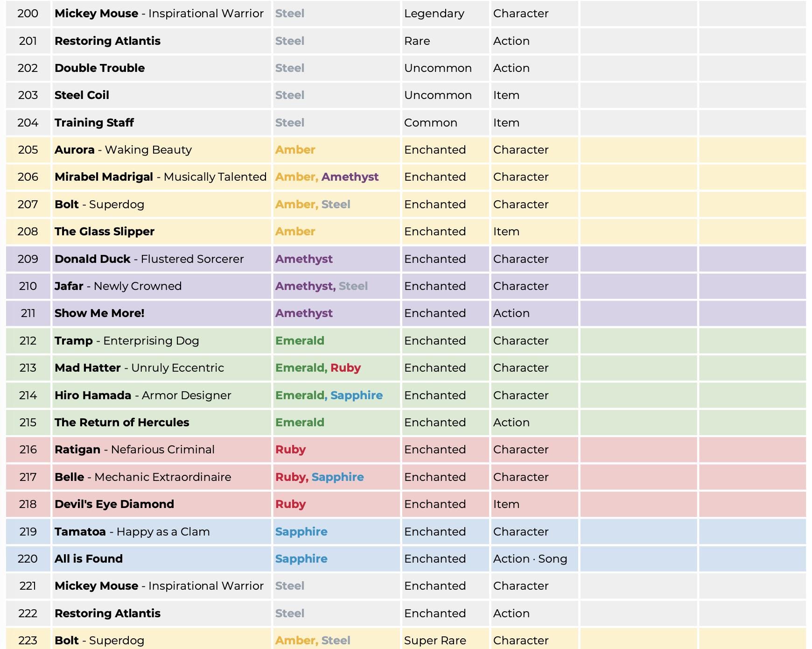Viewport: 812px width, 649px height.
Task: Select row number 223
Action: tap(28, 641)
